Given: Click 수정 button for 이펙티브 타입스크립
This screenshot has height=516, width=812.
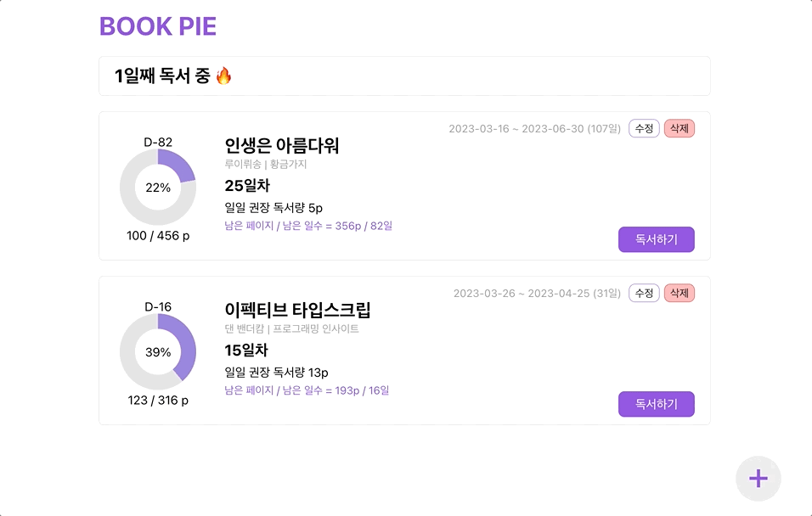Looking at the screenshot, I should click(644, 293).
